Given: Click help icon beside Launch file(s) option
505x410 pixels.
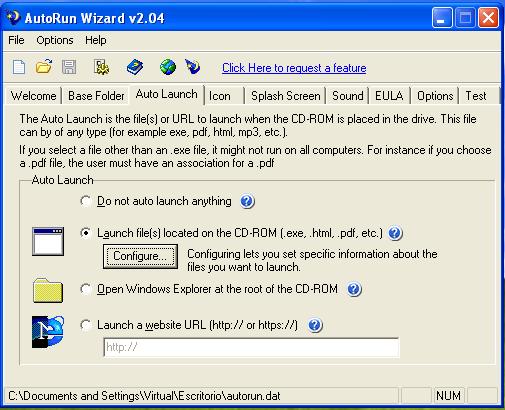Looking at the screenshot, I should pyautogui.click(x=395, y=233).
